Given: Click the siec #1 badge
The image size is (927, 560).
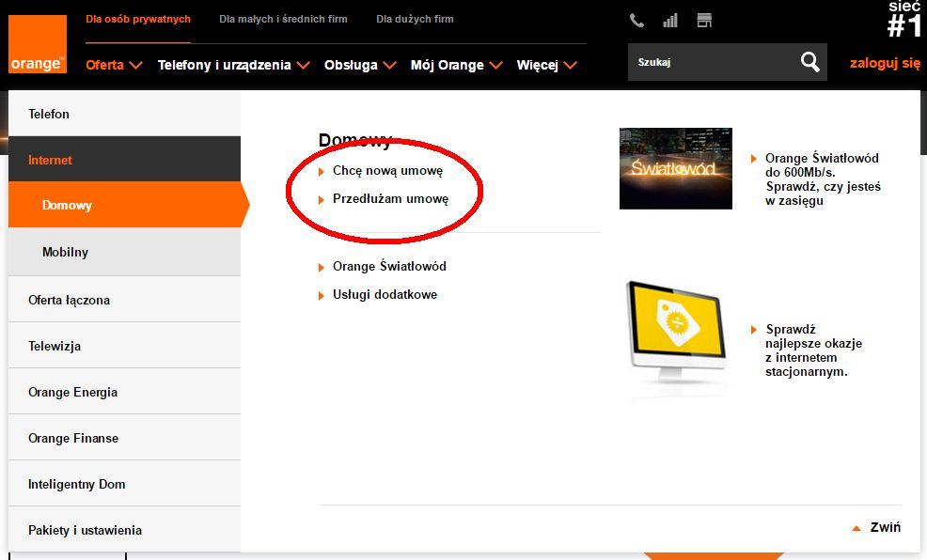Looking at the screenshot, I should click(x=903, y=21).
